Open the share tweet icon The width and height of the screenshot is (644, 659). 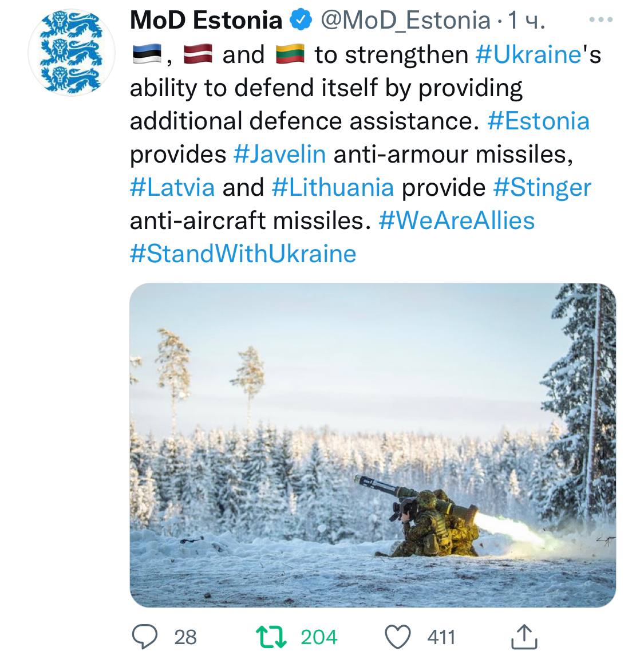(523, 636)
